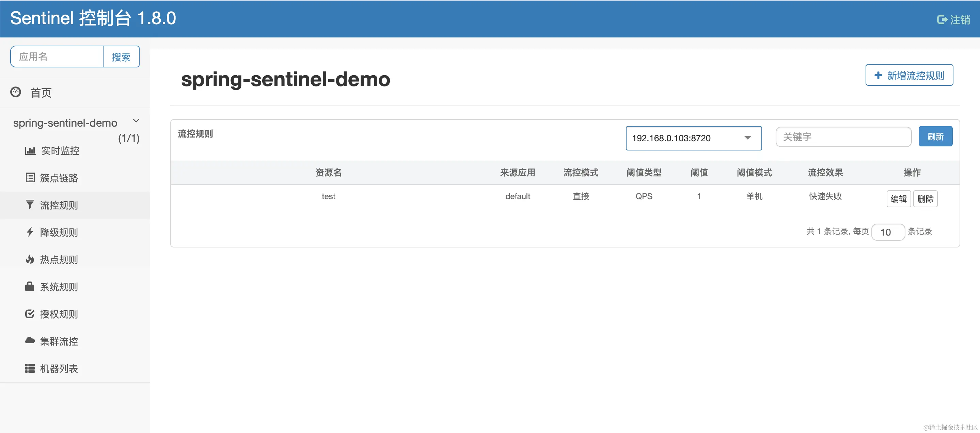Click 删除 for the test rule
The image size is (980, 433).
925,199
